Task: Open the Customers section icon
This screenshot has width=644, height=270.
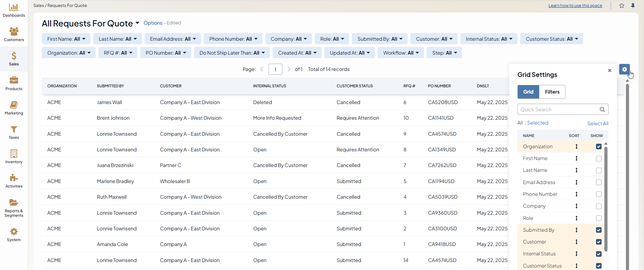Action: [x=14, y=32]
